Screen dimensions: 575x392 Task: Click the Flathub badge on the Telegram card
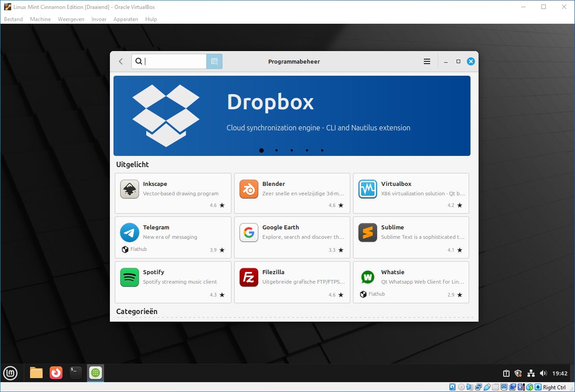click(x=134, y=250)
